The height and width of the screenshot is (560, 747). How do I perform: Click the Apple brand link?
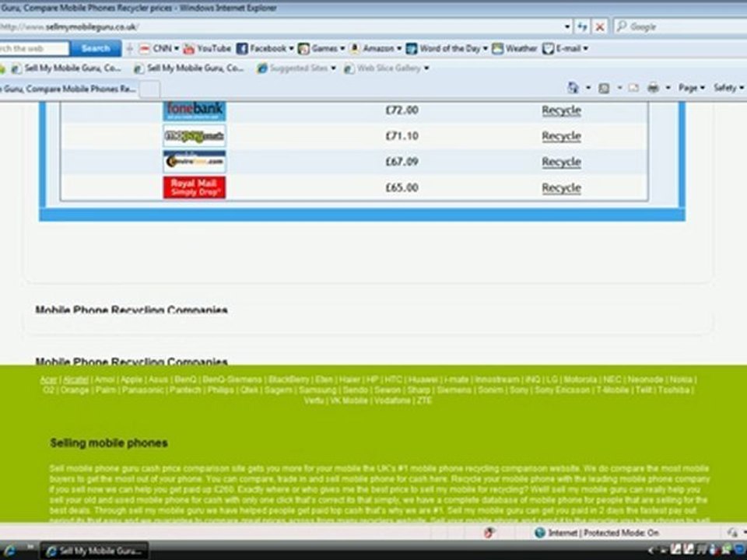click(132, 380)
